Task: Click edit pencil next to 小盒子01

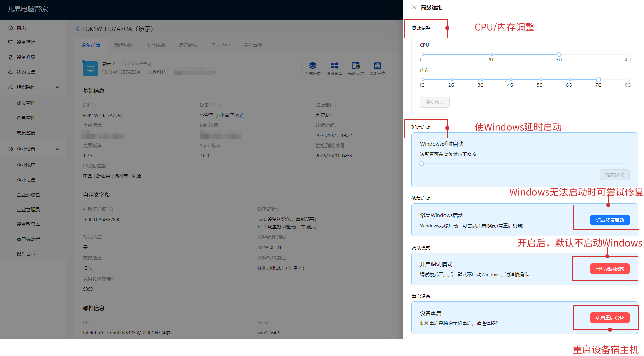Action: click(242, 115)
